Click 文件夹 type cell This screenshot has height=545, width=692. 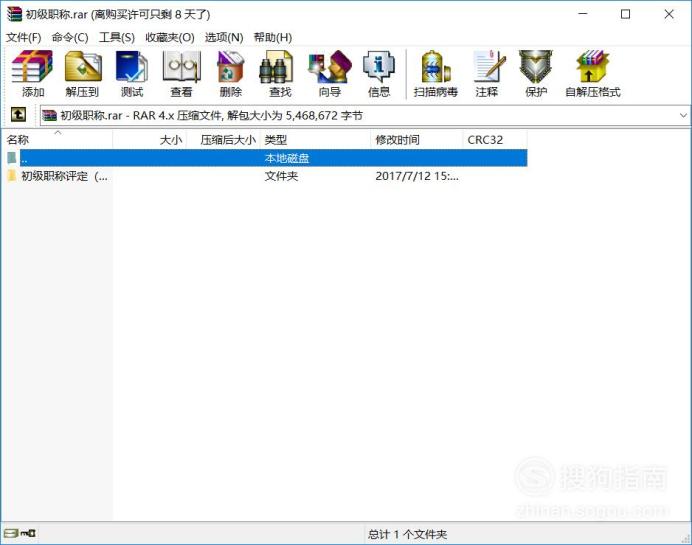click(x=281, y=176)
